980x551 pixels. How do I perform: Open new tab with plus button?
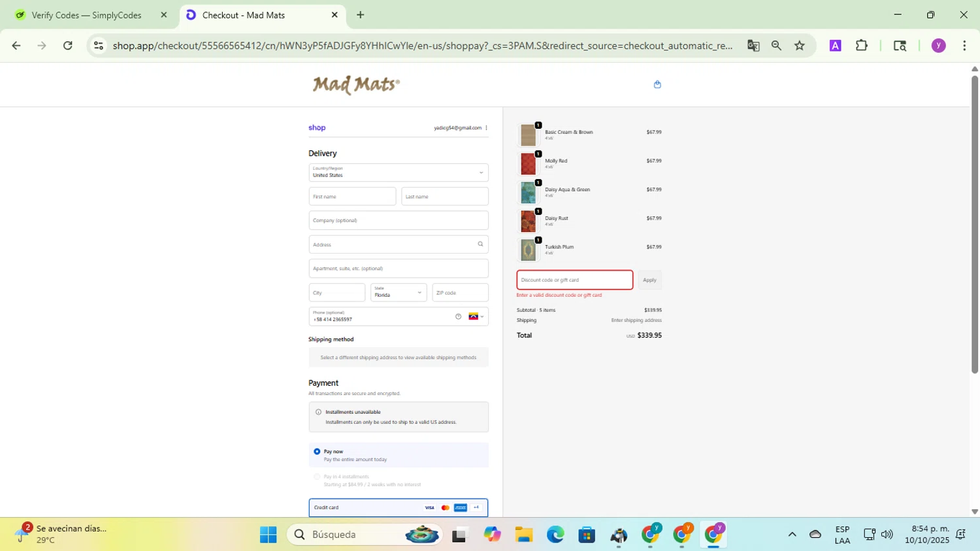360,14
